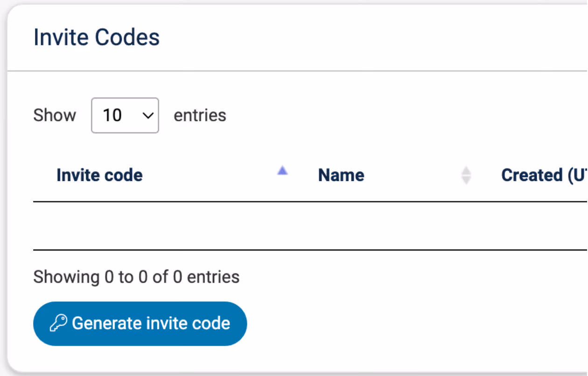Click the sort arrows icon beside Name
The image size is (588, 376).
point(466,175)
